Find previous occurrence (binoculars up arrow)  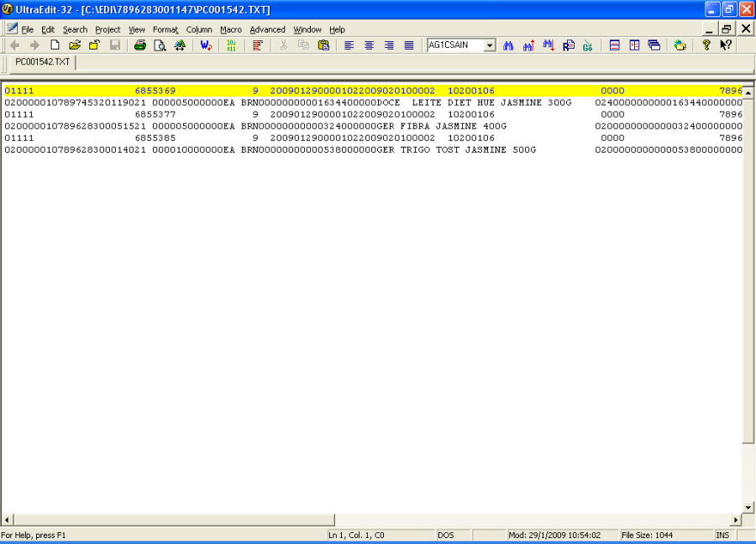coord(528,45)
